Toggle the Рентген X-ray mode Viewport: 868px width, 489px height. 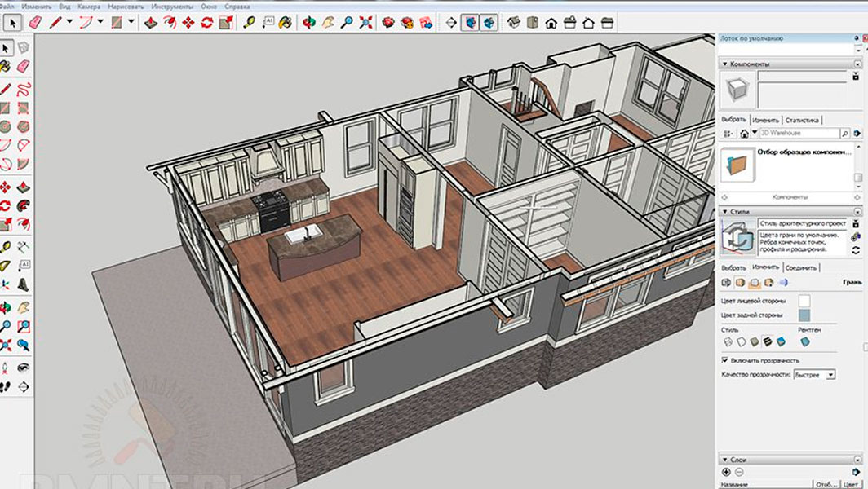805,341
